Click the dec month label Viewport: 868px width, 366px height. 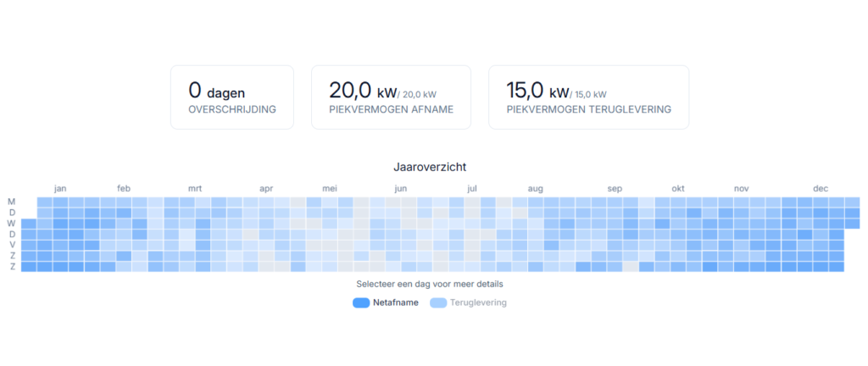pyautogui.click(x=821, y=189)
